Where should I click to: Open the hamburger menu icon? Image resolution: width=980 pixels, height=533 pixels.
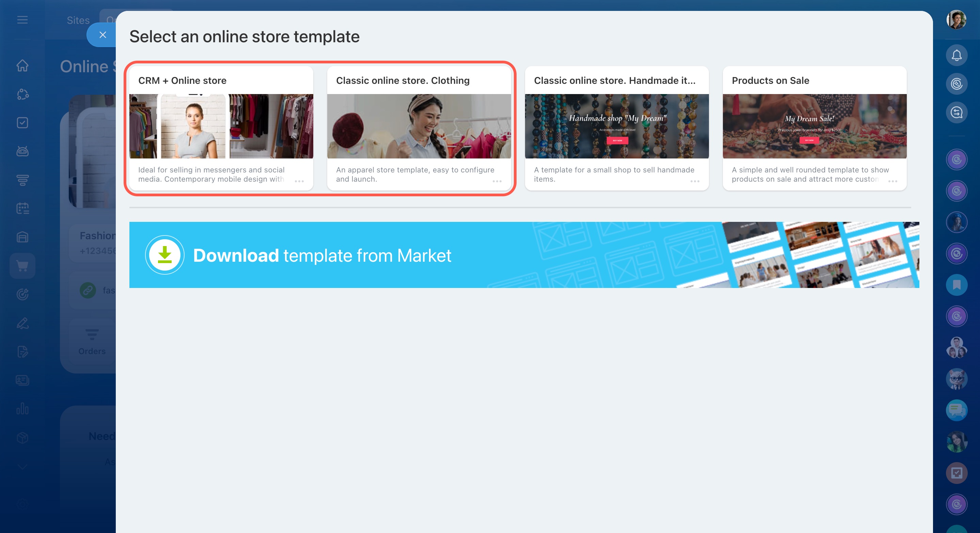(22, 20)
